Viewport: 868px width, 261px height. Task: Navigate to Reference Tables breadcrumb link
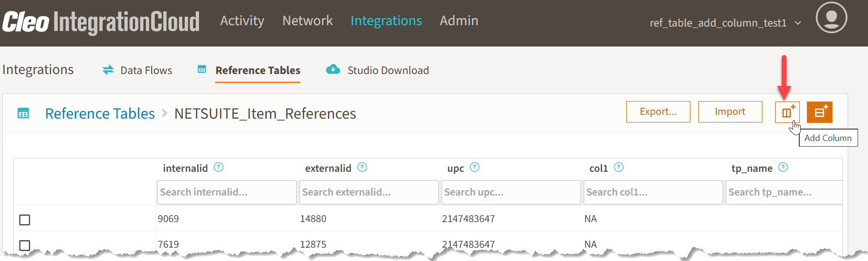coord(100,114)
